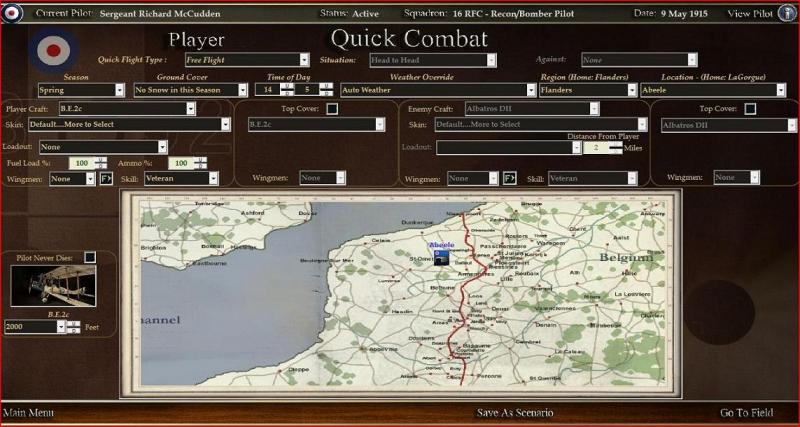
Task: Open the Wingmen dropdown under enemy Top Cover
Action: (736, 178)
